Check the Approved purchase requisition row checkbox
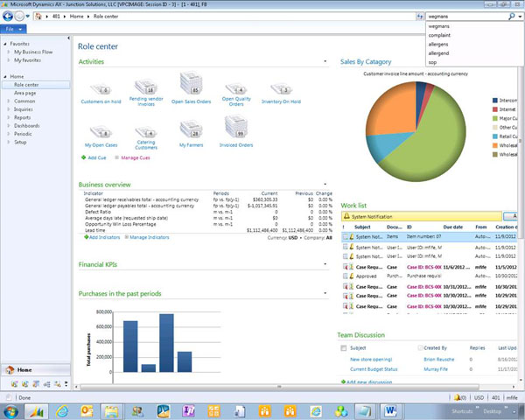 (346, 276)
